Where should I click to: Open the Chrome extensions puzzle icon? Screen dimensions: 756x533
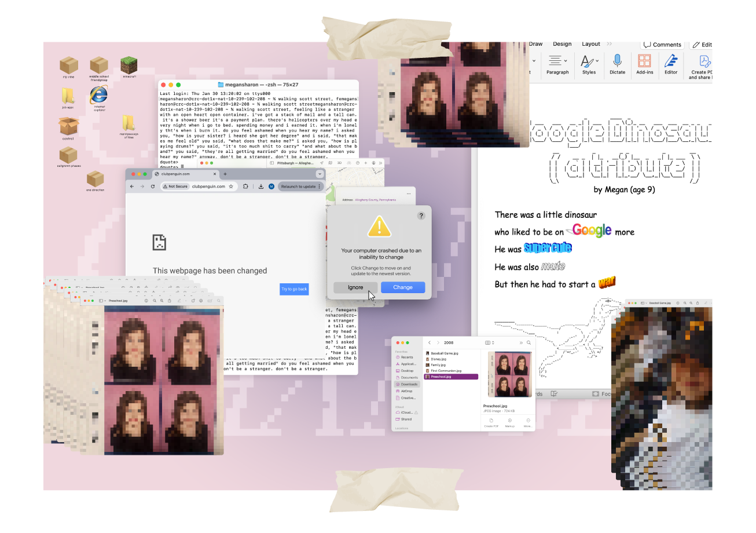(246, 187)
